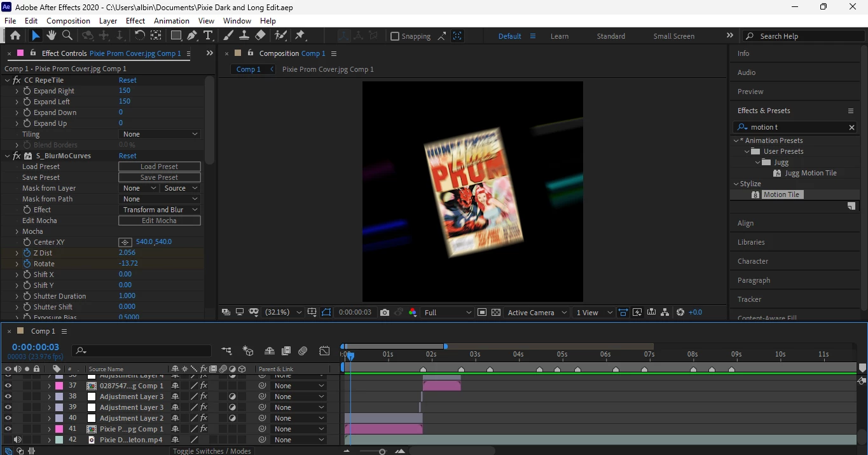Screen dimensions: 868x455
Task: Hide layer 40 Adjustment Layer 2
Action: point(8,418)
